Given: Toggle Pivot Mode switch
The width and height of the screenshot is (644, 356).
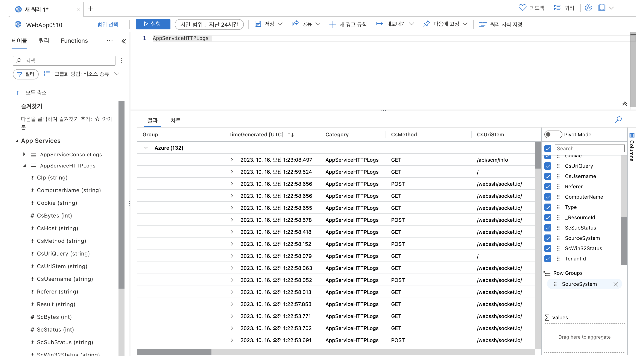Looking at the screenshot, I should (553, 134).
